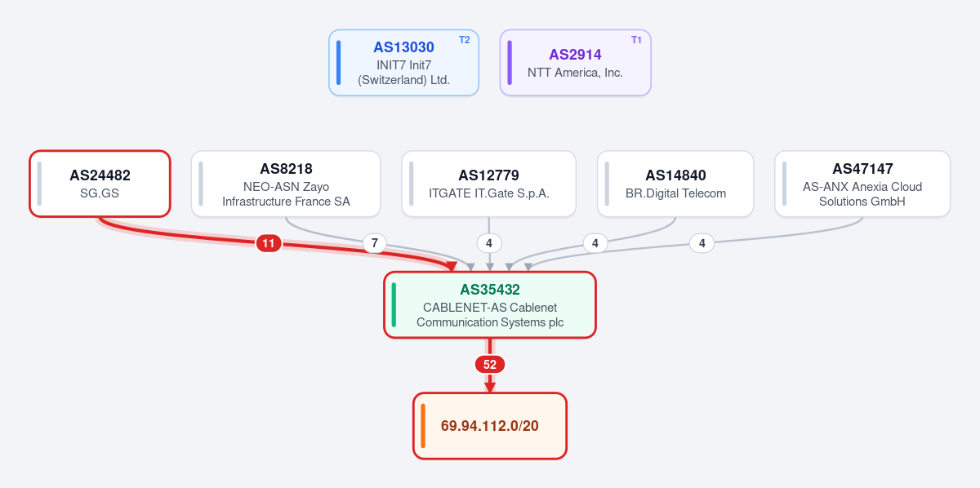Click the badge 4 on the AS47147 edge
This screenshot has width=980, height=488.
pyautogui.click(x=702, y=243)
